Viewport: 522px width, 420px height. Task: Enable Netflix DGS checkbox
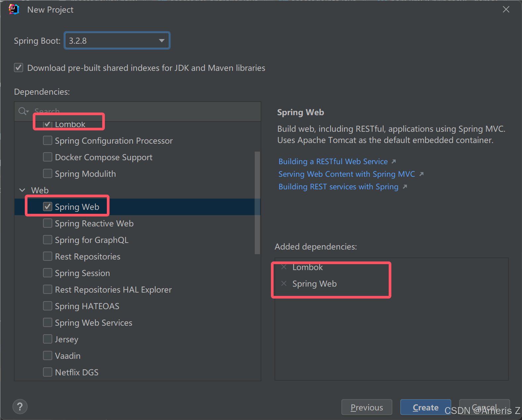pos(48,372)
